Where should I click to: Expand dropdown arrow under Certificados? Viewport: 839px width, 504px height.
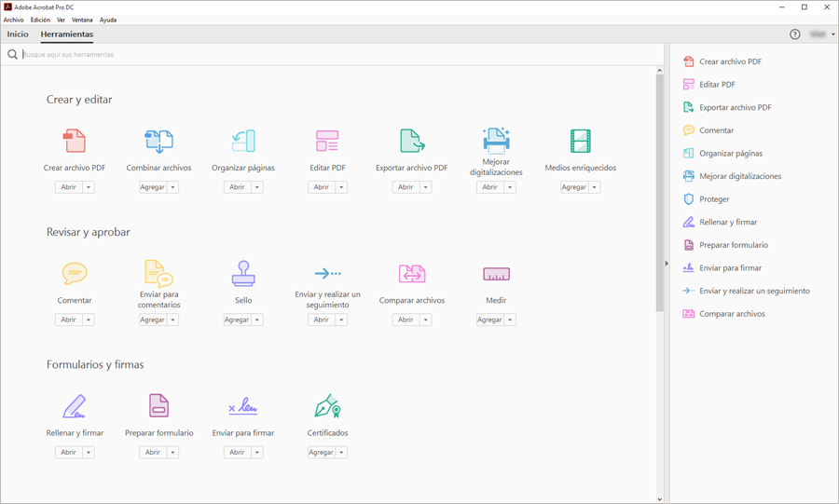(x=341, y=452)
